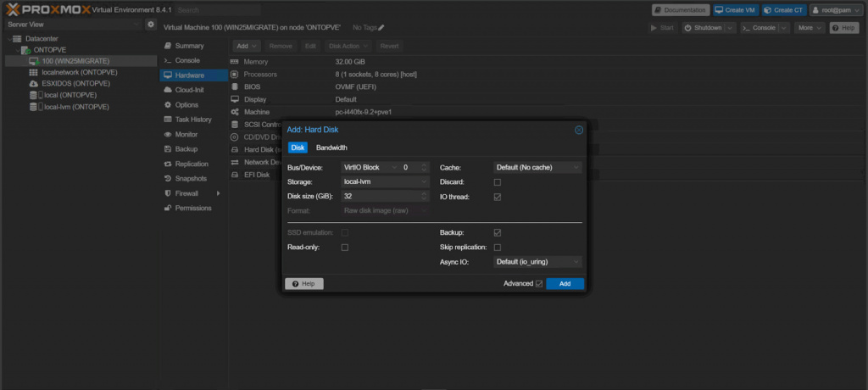The width and height of the screenshot is (868, 390).
Task: Click the dialog Help button
Action: (304, 284)
